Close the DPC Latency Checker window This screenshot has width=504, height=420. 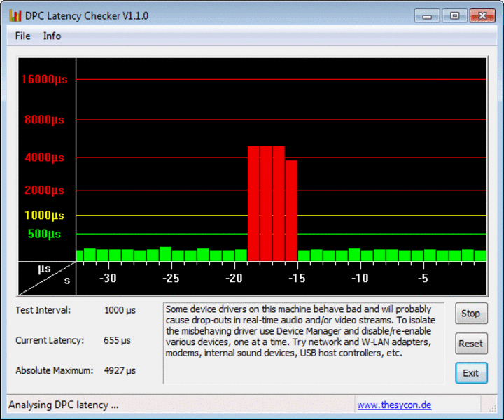point(482,15)
